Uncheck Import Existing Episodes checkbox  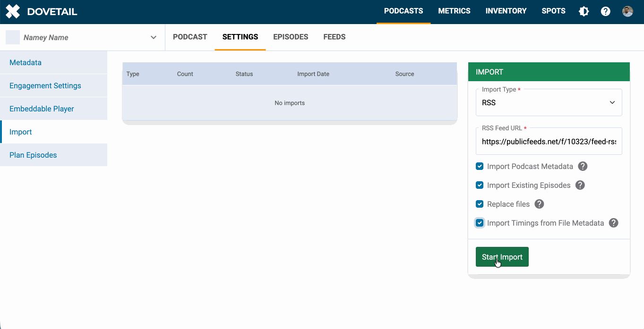[x=480, y=186]
